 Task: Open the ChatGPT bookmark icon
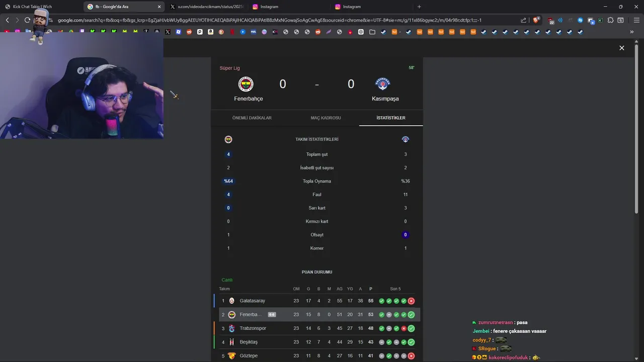coord(361,32)
